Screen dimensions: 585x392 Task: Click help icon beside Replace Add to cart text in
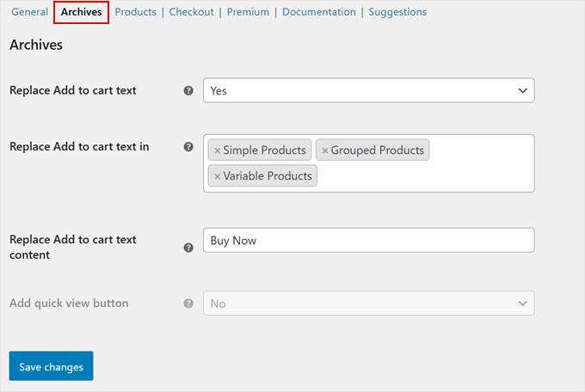tap(188, 147)
